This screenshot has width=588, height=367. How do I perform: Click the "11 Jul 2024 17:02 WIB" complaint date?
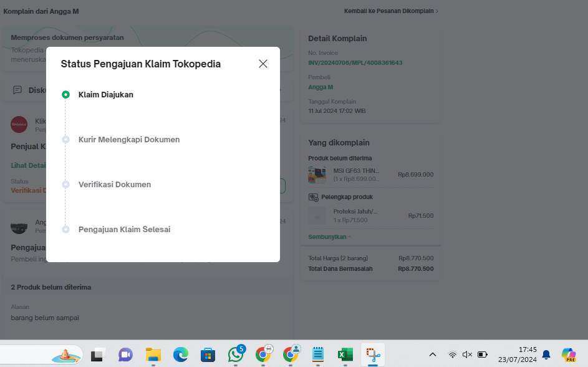tap(337, 111)
